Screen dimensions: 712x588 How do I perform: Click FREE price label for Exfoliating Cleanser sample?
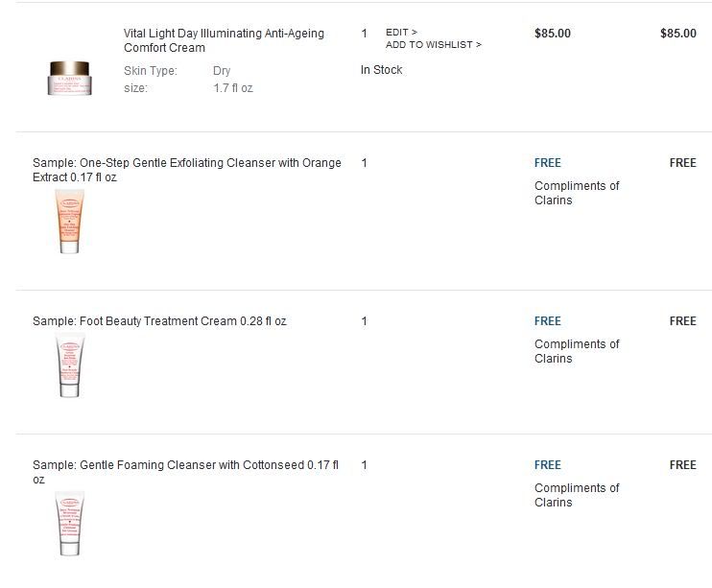click(x=548, y=163)
